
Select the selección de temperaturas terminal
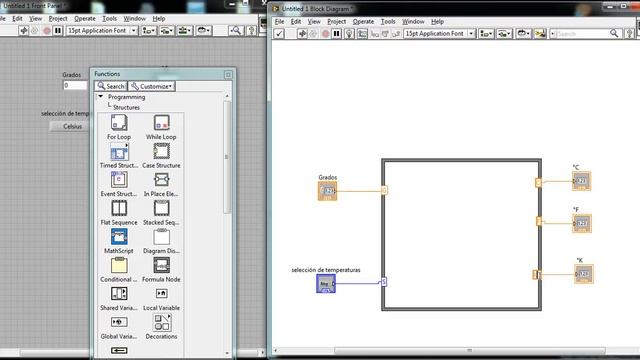[x=326, y=283]
